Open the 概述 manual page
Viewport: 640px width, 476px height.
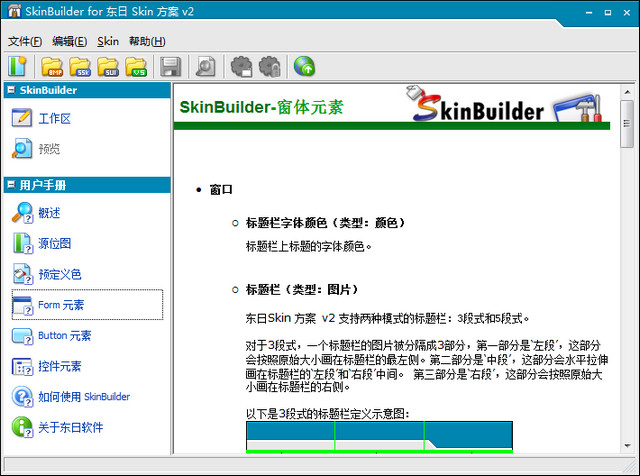[x=49, y=213]
